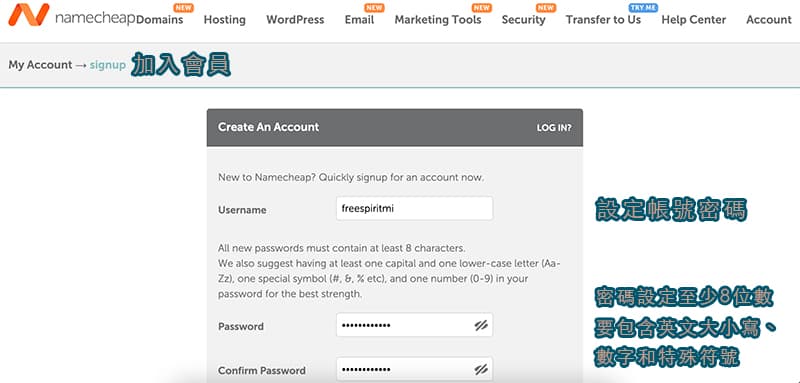Click the NEW badge above Domains

(183, 8)
